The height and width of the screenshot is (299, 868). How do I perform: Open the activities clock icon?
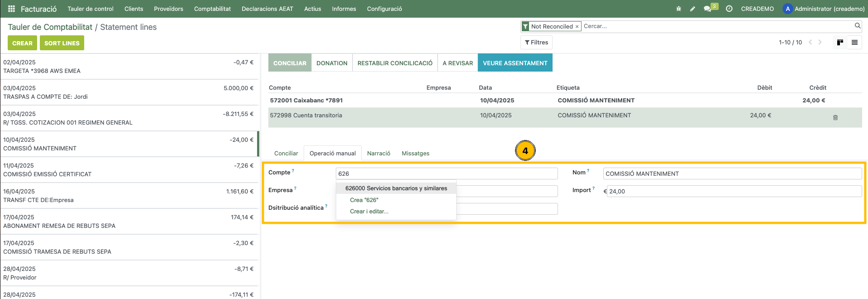pos(729,9)
